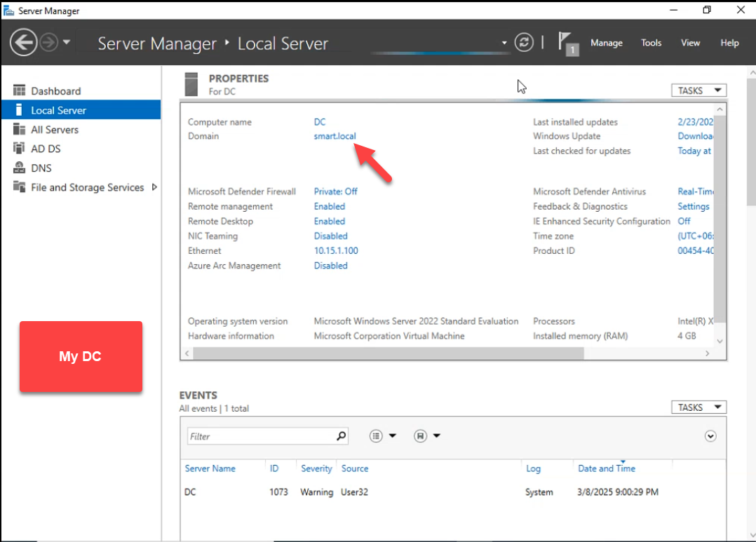Select Local Server in sidebar

[81, 110]
